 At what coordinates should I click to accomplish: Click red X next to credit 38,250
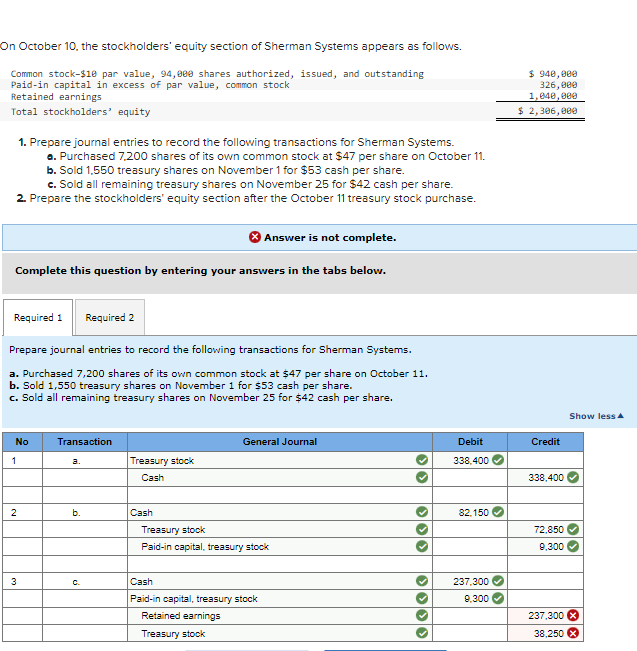573,633
